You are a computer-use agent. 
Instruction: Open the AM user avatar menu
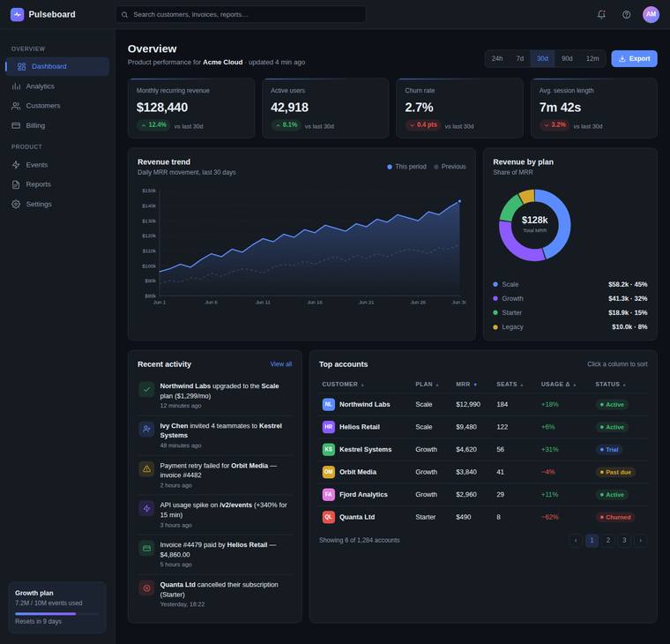[651, 14]
